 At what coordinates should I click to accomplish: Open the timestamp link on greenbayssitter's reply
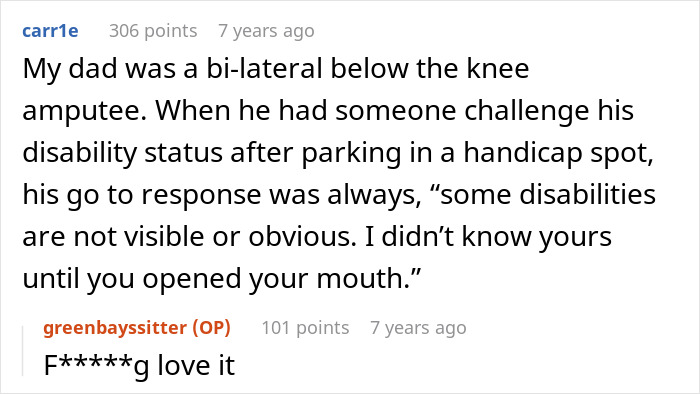(418, 328)
